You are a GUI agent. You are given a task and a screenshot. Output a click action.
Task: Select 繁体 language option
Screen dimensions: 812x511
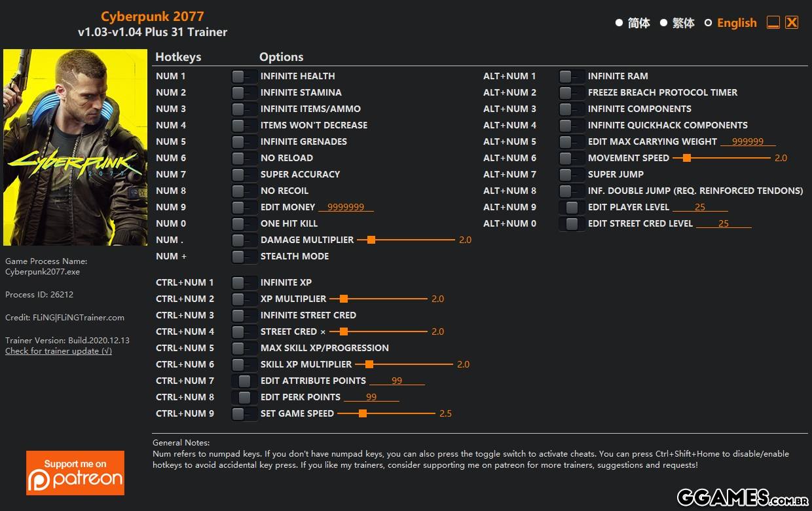tap(663, 23)
